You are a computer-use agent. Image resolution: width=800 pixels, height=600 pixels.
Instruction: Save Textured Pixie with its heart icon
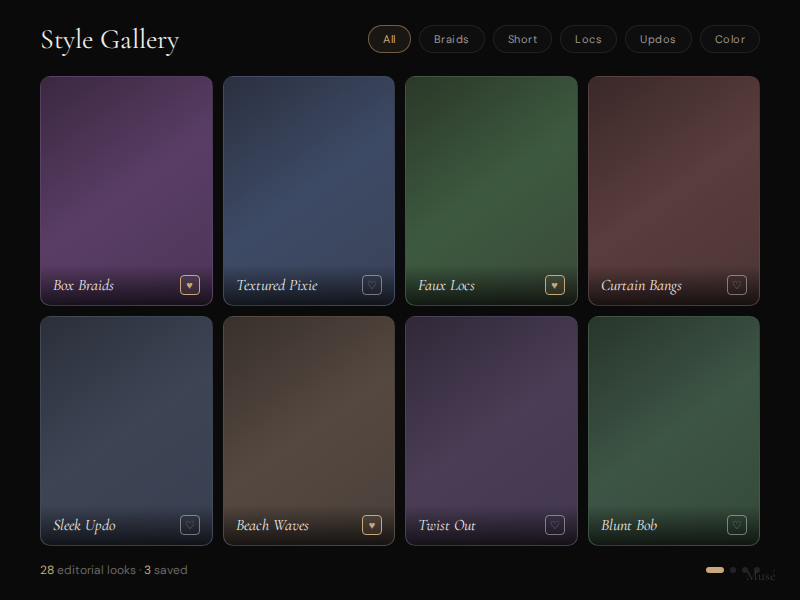(x=372, y=285)
